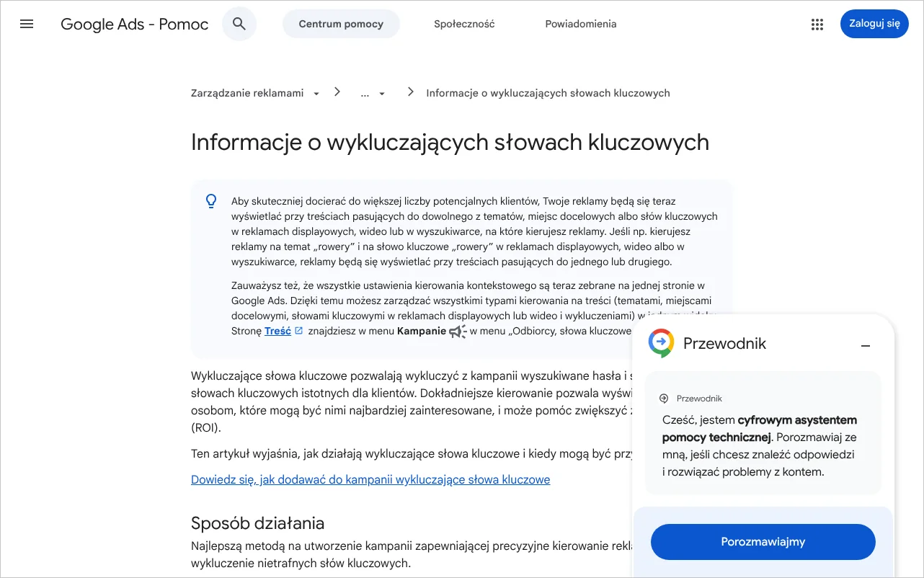
Task: Click the chevron before the current breadcrumb
Action: (x=411, y=92)
